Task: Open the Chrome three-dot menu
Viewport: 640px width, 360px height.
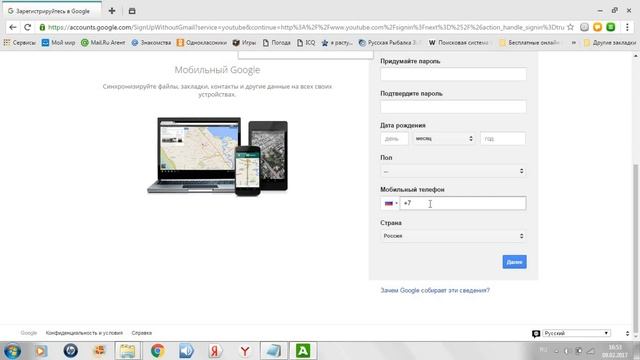Action: tap(627, 27)
